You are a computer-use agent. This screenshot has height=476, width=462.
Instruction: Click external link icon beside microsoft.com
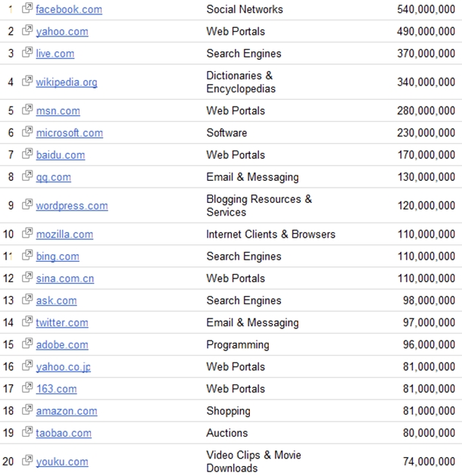pyautogui.click(x=27, y=132)
